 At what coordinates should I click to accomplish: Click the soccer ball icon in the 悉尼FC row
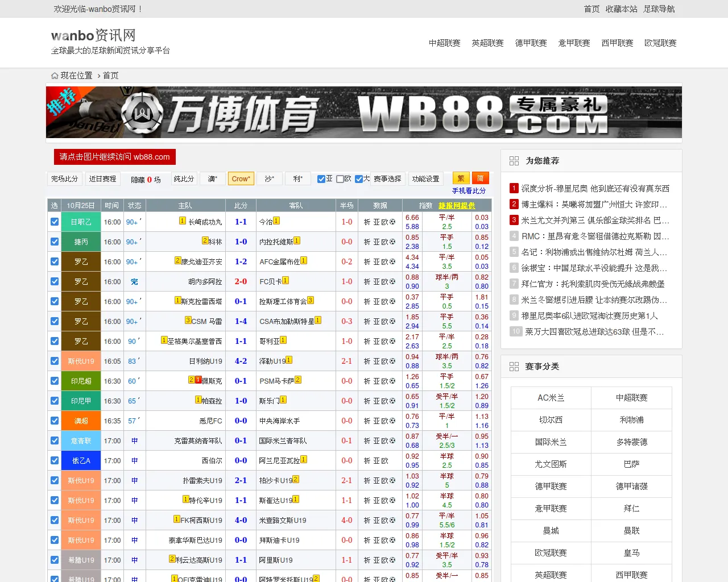pos(392,421)
